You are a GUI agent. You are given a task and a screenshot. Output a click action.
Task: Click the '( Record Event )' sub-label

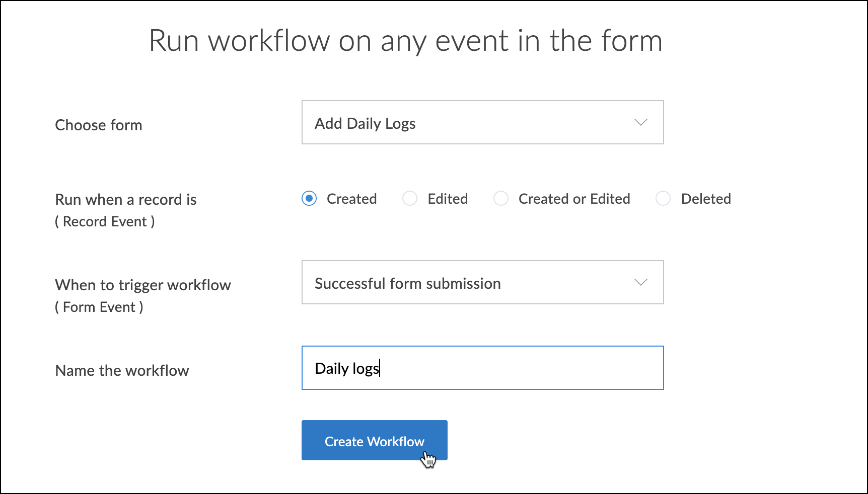(x=105, y=222)
